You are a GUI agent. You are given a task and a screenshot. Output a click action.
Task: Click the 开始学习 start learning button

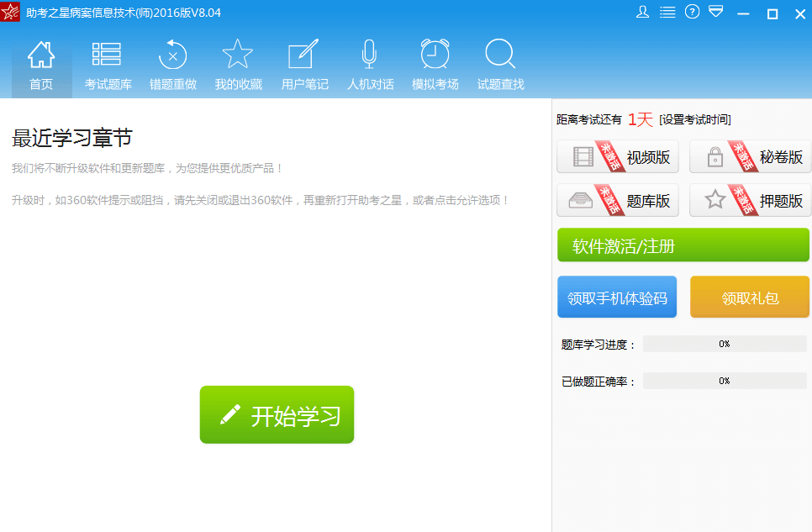pos(277,414)
